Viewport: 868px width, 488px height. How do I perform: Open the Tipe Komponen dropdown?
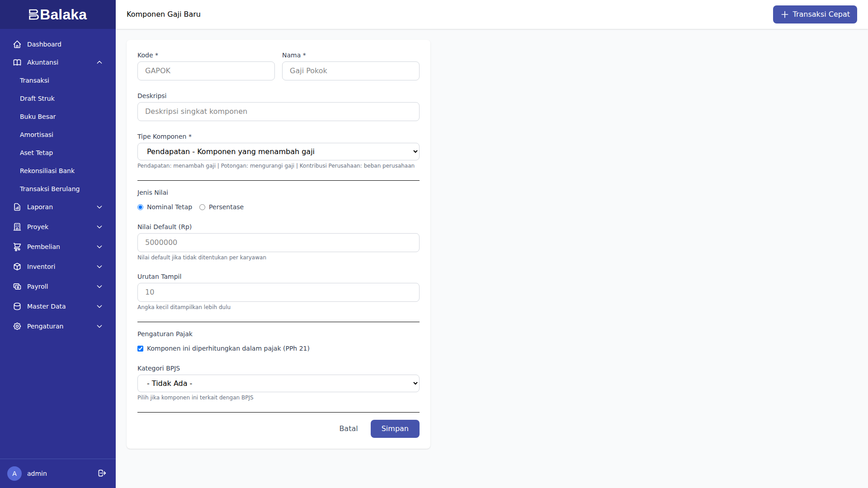pyautogui.click(x=278, y=151)
